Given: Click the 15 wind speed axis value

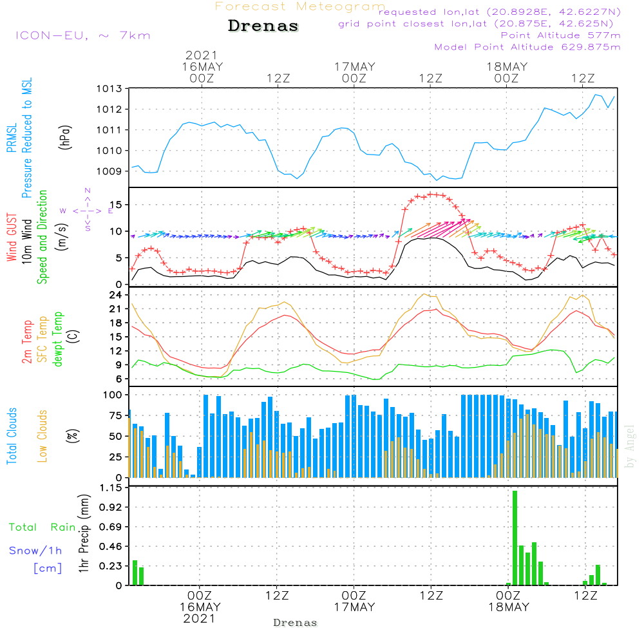Looking at the screenshot, I should tap(116, 205).
